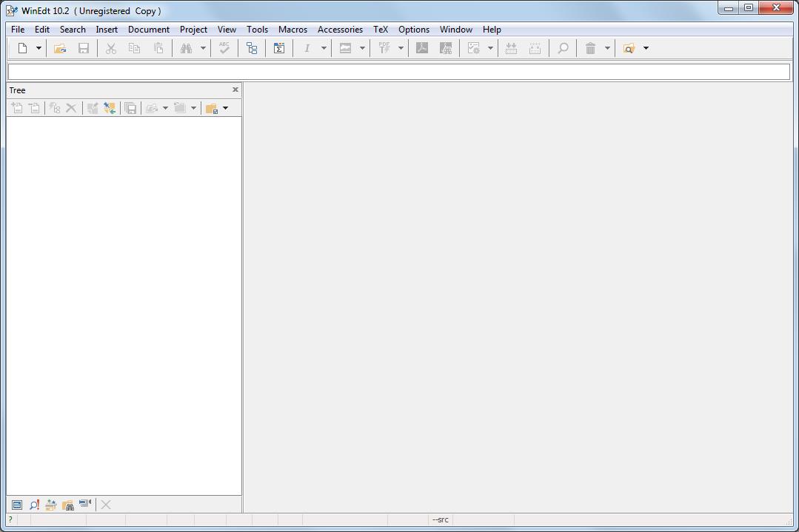Image resolution: width=799 pixels, height=532 pixels.
Task: Click the add file to tree icon
Action: click(17, 108)
